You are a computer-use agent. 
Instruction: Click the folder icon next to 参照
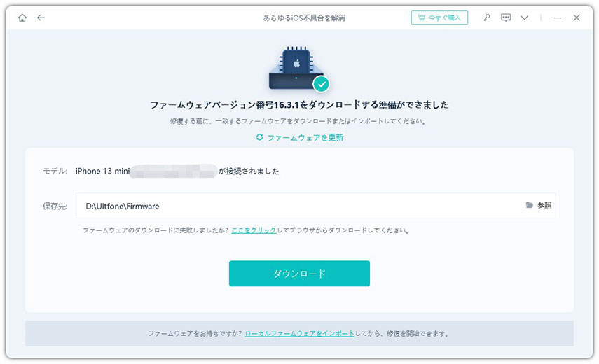(x=530, y=205)
